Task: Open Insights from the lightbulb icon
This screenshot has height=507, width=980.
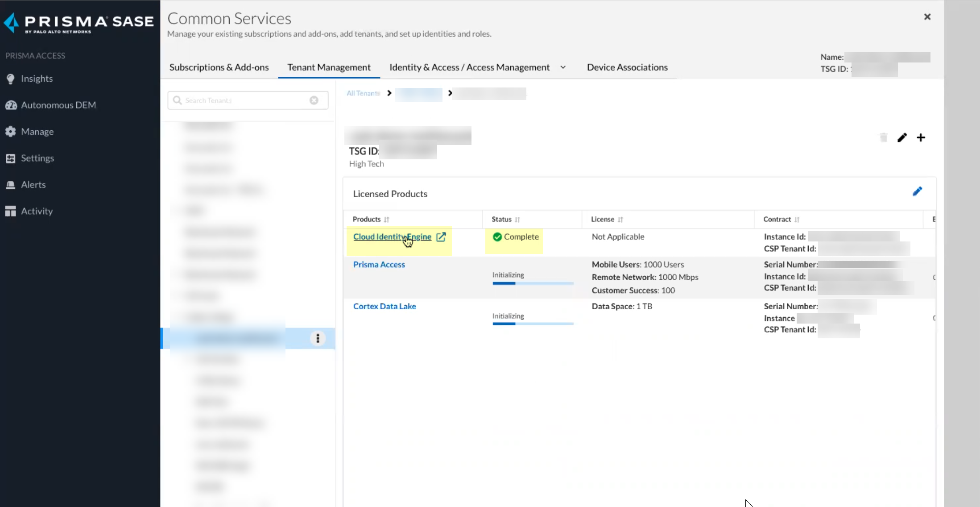Action: click(x=11, y=79)
